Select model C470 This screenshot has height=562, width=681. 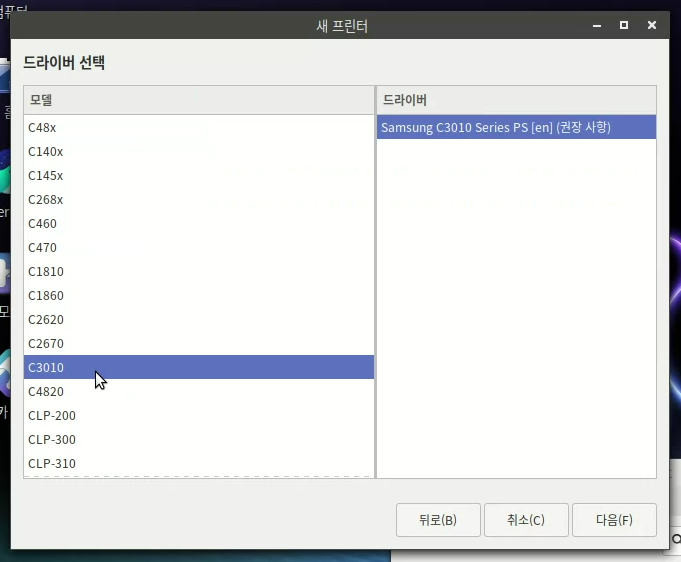pos(199,248)
